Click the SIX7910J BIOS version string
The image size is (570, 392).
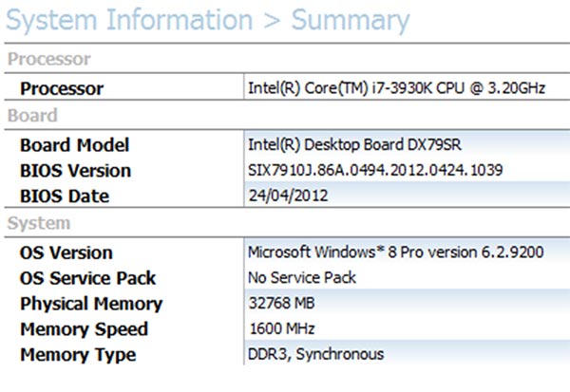374,171
